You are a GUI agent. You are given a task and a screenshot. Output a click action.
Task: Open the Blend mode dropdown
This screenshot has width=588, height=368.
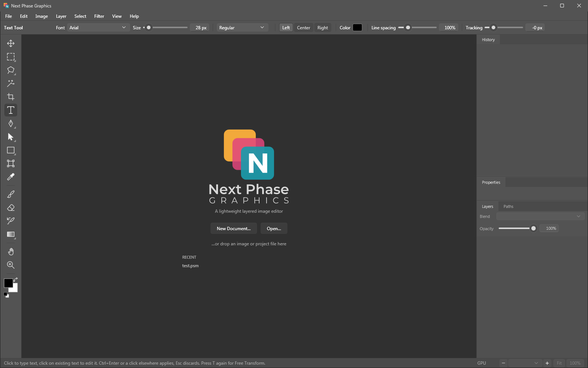541,216
